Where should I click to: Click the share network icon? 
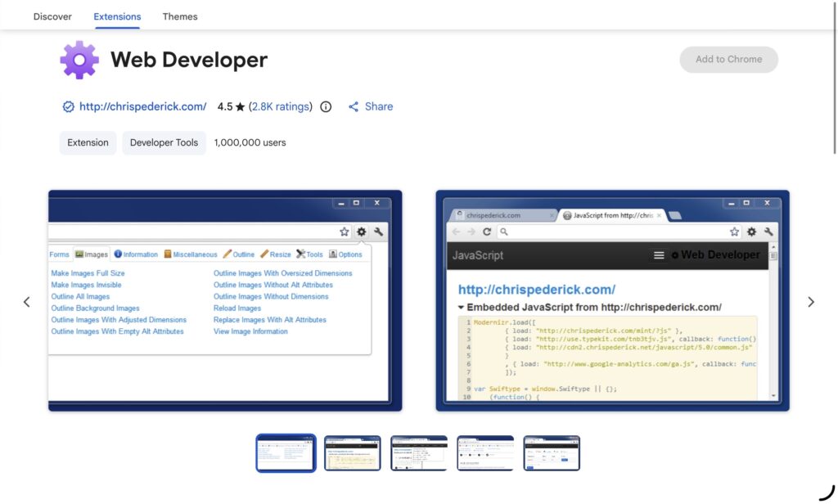point(354,107)
